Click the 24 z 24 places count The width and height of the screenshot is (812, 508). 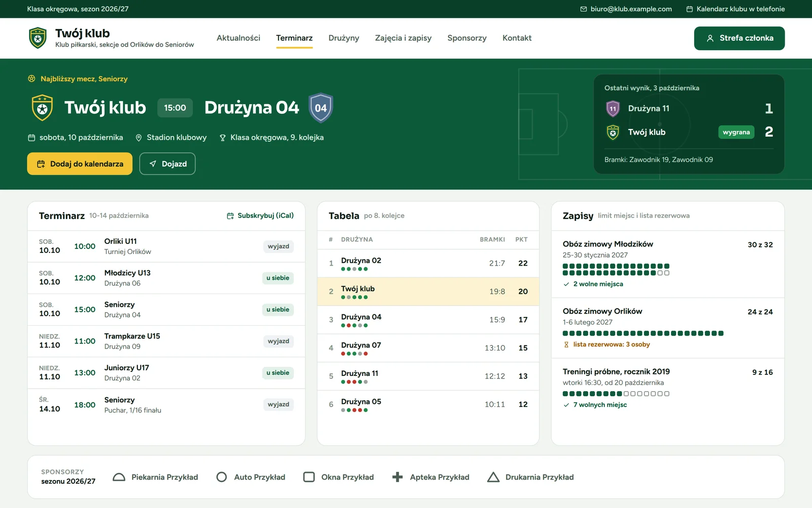(x=760, y=312)
